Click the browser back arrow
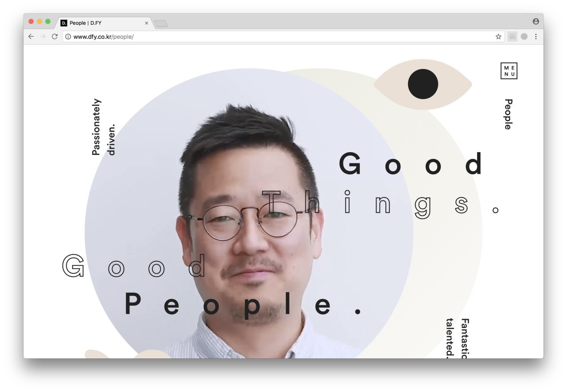 pyautogui.click(x=31, y=36)
